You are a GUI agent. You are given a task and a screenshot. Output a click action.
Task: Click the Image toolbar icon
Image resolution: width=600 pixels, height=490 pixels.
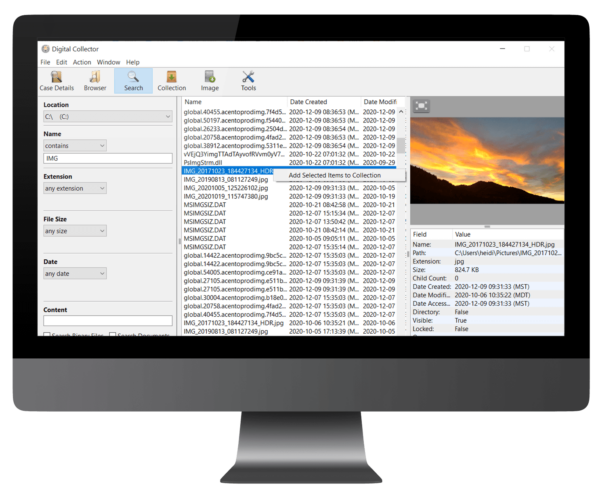click(x=210, y=80)
